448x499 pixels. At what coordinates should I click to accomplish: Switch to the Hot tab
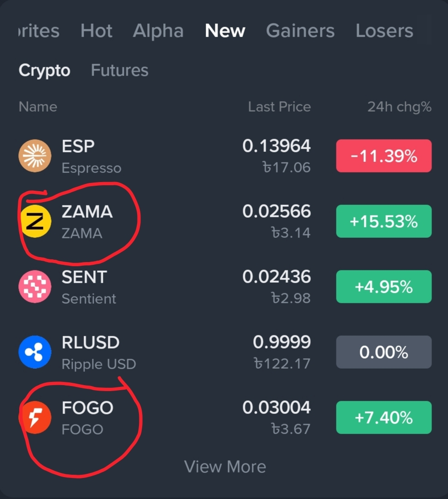tap(96, 31)
